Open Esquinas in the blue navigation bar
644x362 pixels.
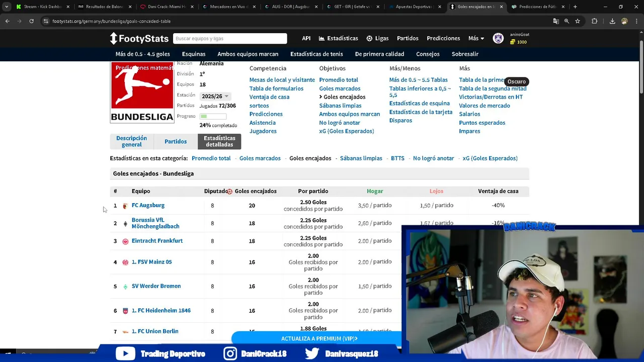(x=194, y=54)
